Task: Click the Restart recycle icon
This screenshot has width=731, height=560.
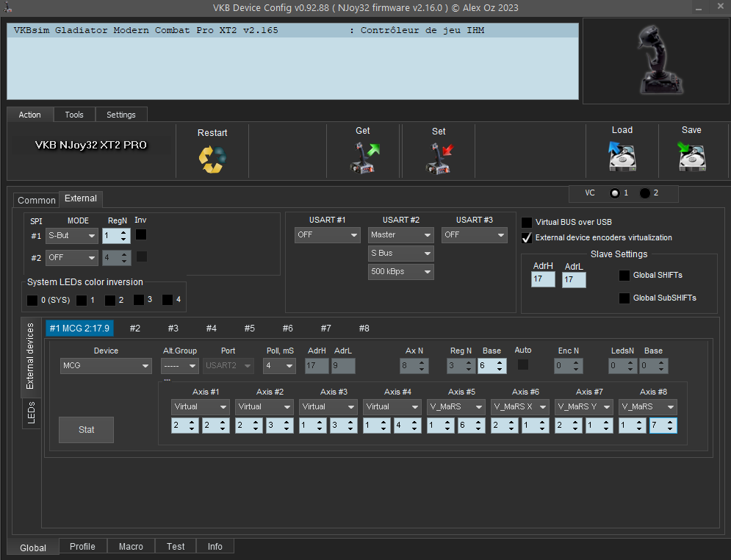Action: 212,159
